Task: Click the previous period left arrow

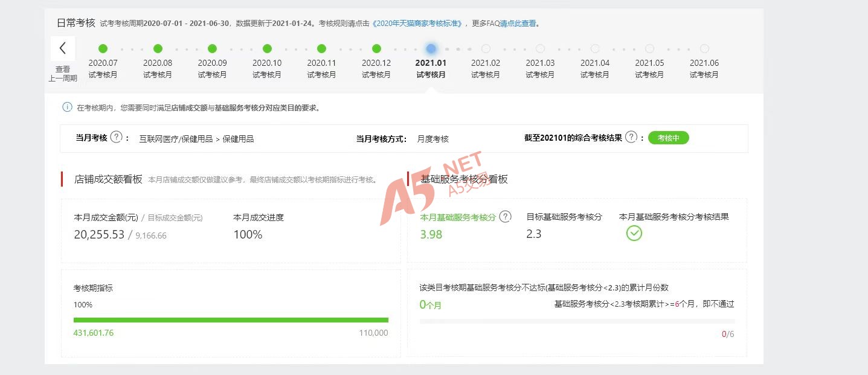Action: pyautogui.click(x=63, y=48)
